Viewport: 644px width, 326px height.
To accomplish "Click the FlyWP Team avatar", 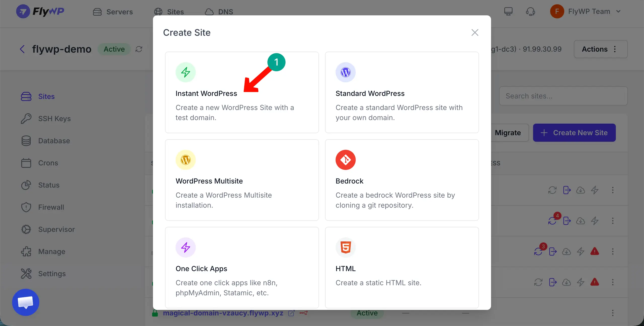I will [x=557, y=11].
